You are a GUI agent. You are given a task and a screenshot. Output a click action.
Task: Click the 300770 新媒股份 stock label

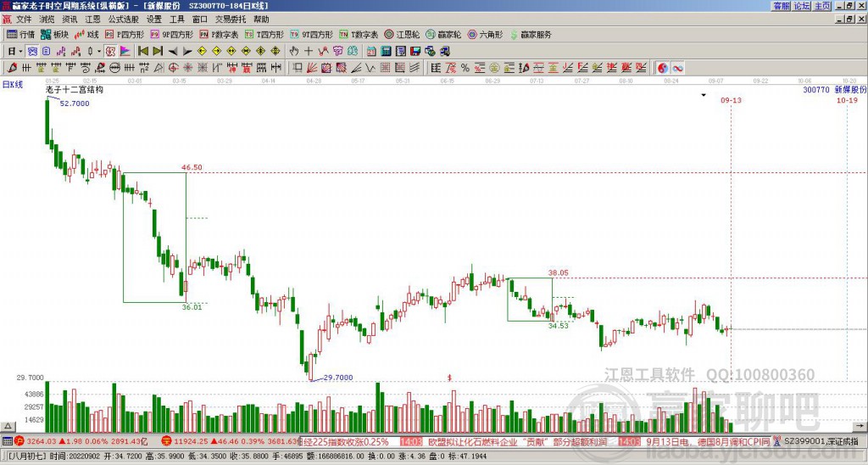(835, 89)
